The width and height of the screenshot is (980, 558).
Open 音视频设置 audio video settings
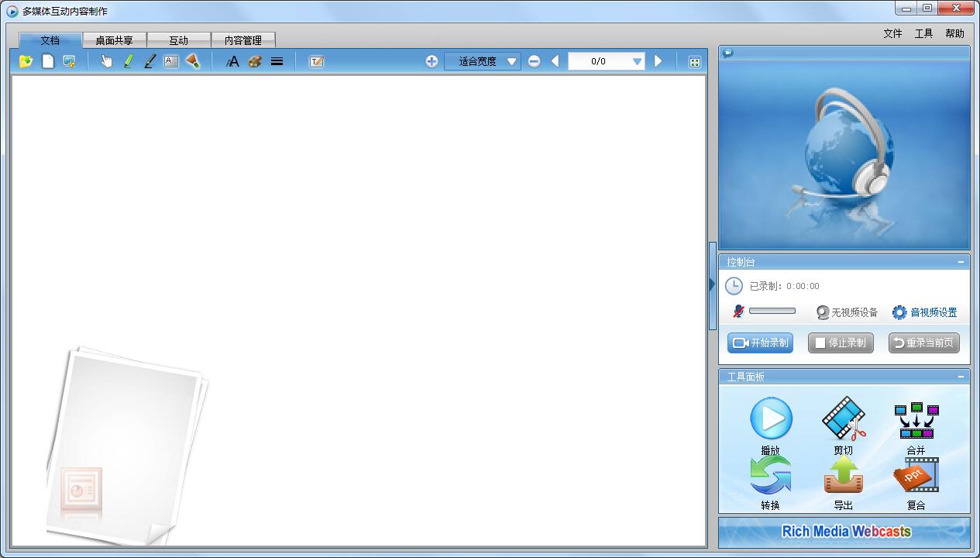tap(925, 312)
